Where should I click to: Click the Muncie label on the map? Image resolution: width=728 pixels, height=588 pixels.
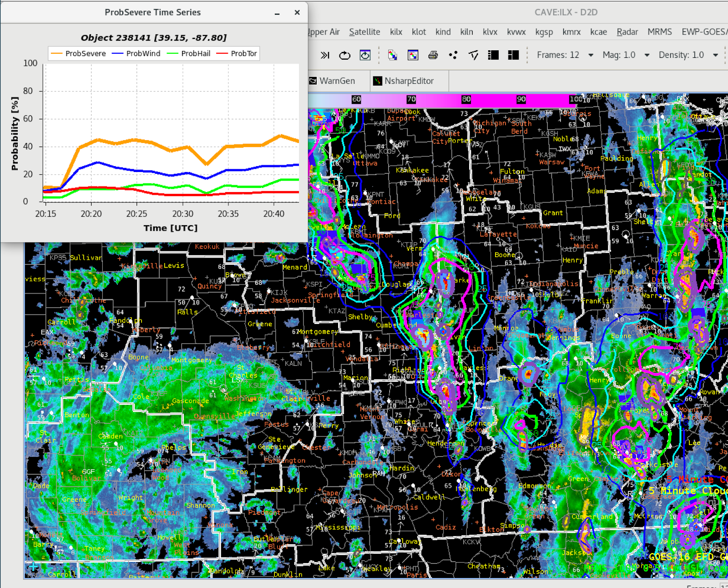(x=586, y=246)
